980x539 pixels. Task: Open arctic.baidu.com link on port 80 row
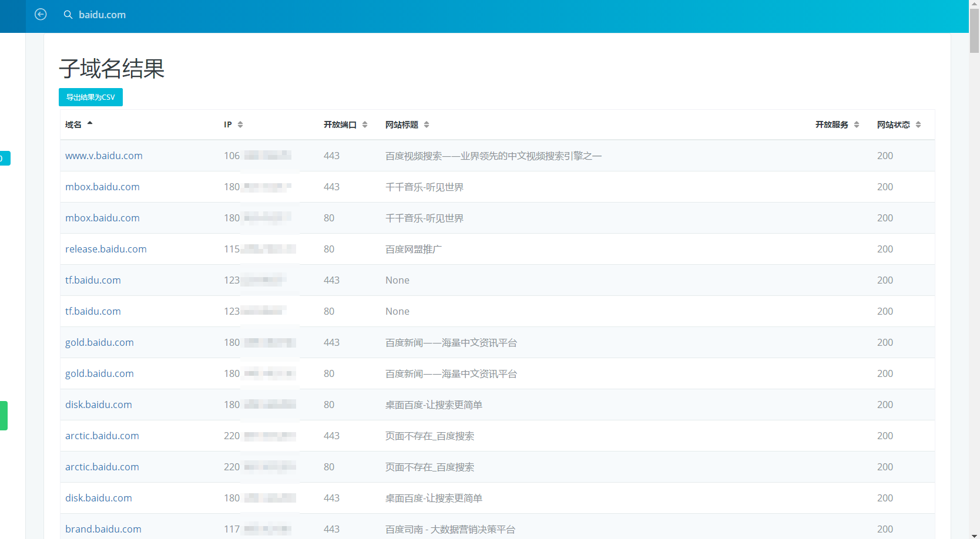tap(102, 467)
